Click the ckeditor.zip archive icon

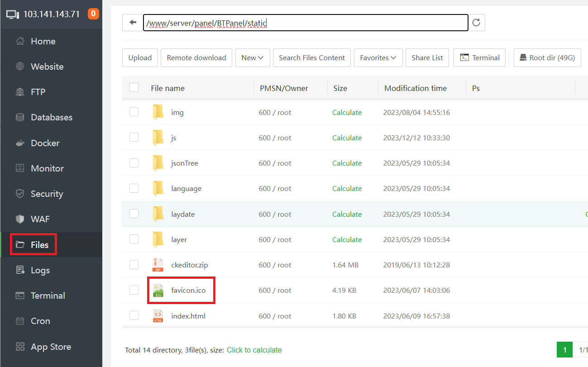(158, 265)
